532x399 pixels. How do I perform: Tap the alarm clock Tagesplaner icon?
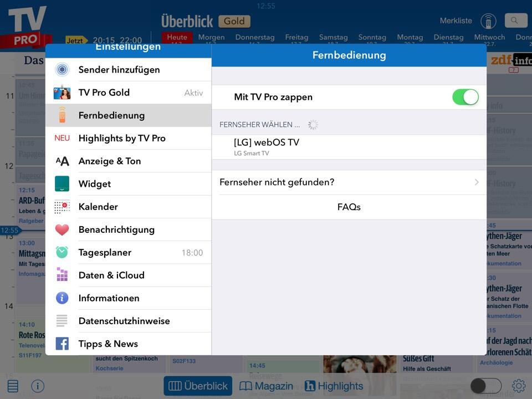click(x=62, y=252)
